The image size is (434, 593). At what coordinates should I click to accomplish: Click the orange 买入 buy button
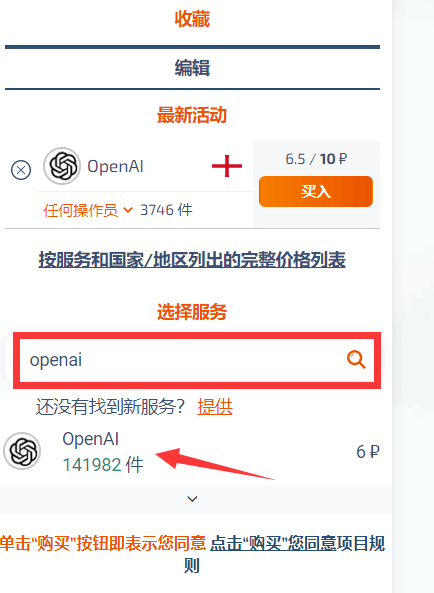point(316,191)
